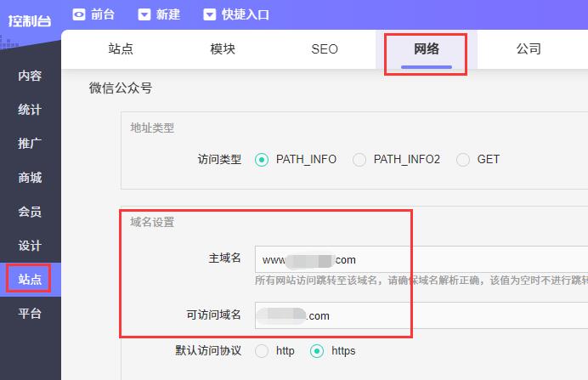Open 推广 in the left sidebar
This screenshot has height=380, width=588.
point(30,144)
